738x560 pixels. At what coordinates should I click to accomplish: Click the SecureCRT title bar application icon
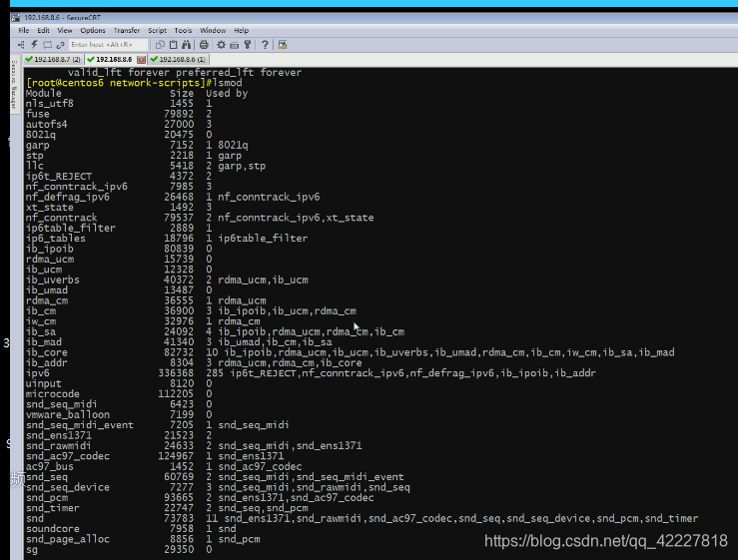point(16,18)
